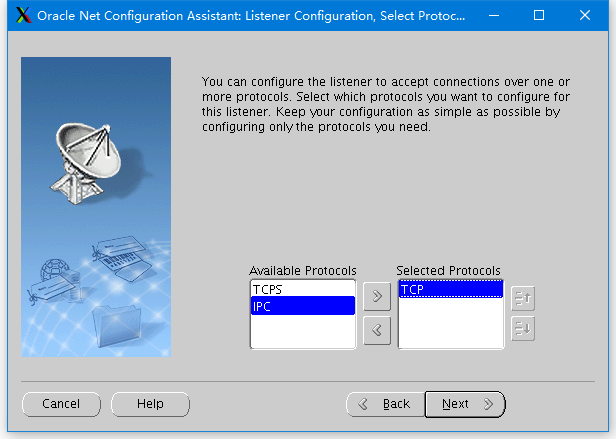Promote selected protocol with move-up icon
The image size is (616, 439).
[523, 298]
